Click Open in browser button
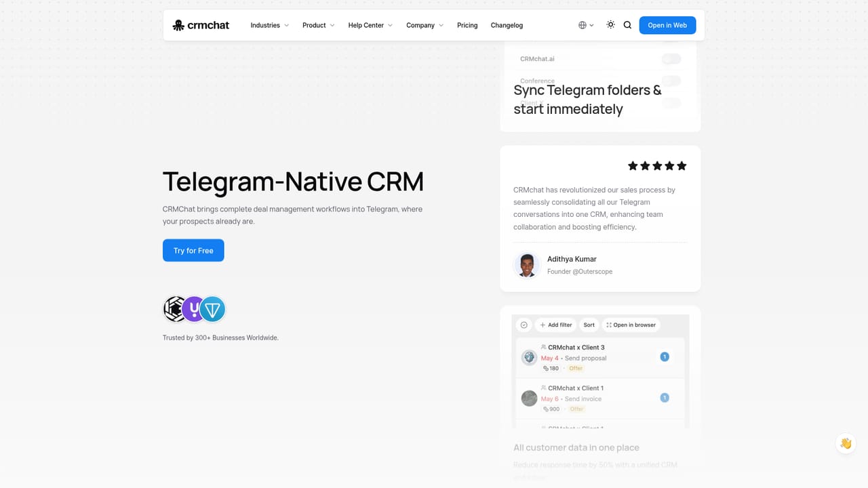This screenshot has width=868, height=488. 631,325
